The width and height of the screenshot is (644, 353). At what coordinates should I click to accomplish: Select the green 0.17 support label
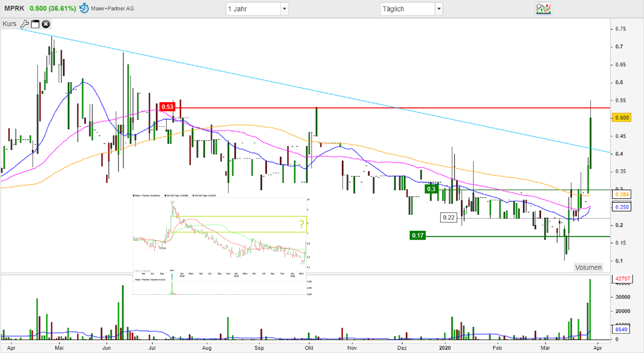417,235
